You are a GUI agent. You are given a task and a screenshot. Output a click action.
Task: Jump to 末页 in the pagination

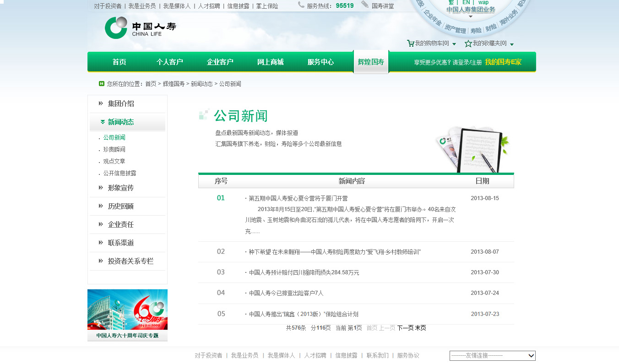421,328
